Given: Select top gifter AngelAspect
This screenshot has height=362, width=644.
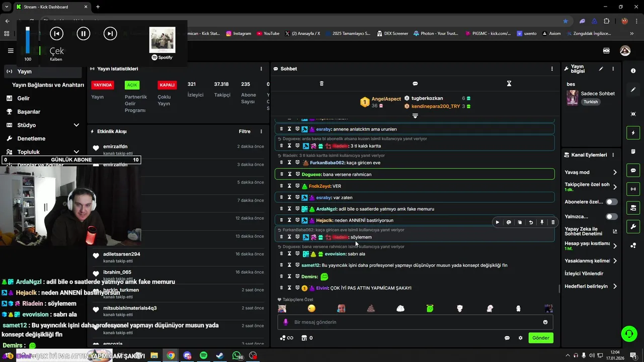Looking at the screenshot, I should [x=386, y=99].
